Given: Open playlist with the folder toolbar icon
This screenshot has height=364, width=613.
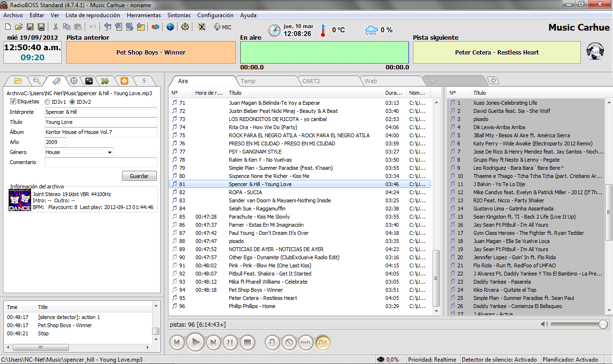Looking at the screenshot, I should [19, 27].
